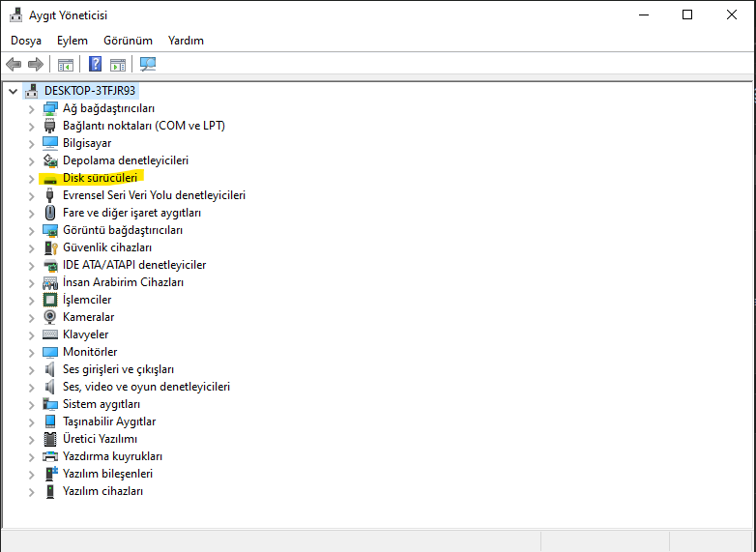
Task: Open the Eylem menu
Action: point(73,41)
